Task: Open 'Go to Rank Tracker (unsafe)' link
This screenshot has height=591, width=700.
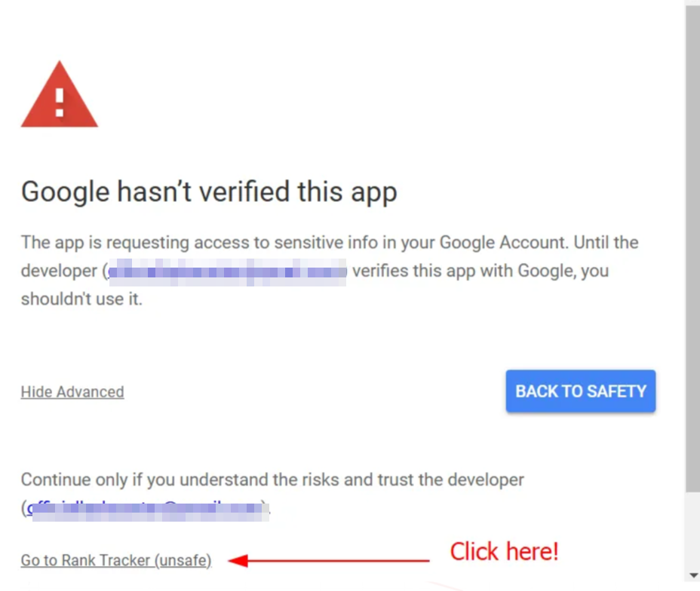Action: point(115,560)
